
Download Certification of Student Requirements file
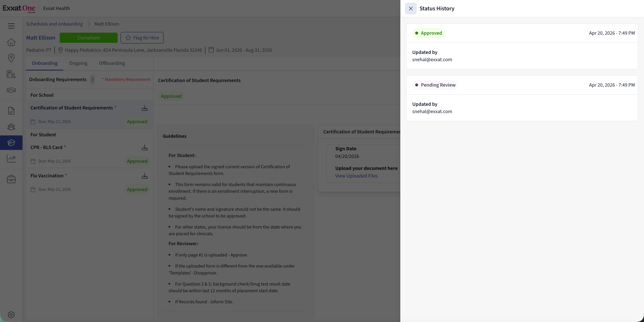click(x=145, y=108)
